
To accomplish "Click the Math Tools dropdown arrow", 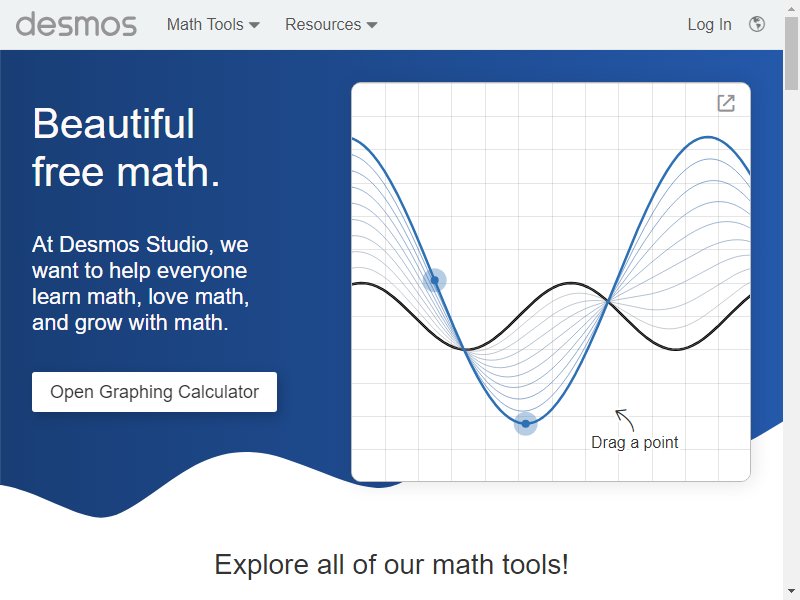I will pyautogui.click(x=254, y=25).
